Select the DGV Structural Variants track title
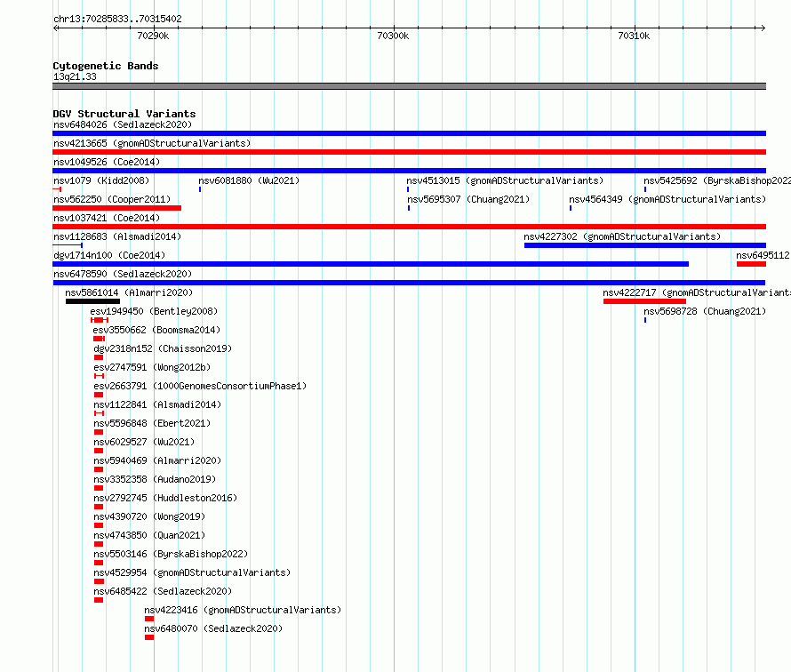791x672 pixels. point(124,114)
